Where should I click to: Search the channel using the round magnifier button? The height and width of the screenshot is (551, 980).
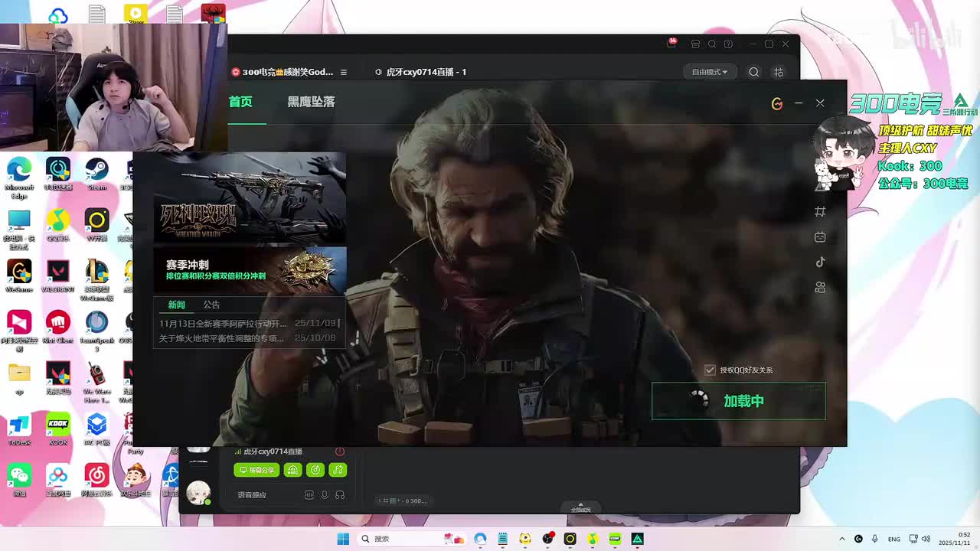754,72
